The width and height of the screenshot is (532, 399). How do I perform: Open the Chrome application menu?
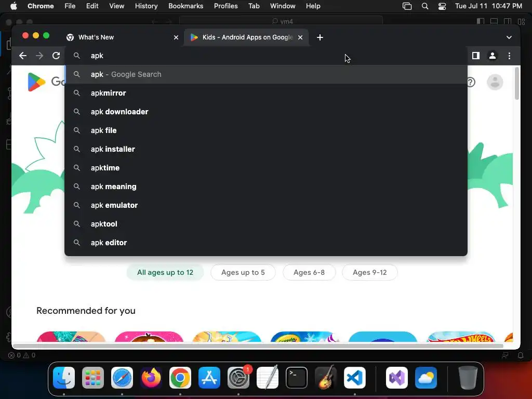click(41, 6)
